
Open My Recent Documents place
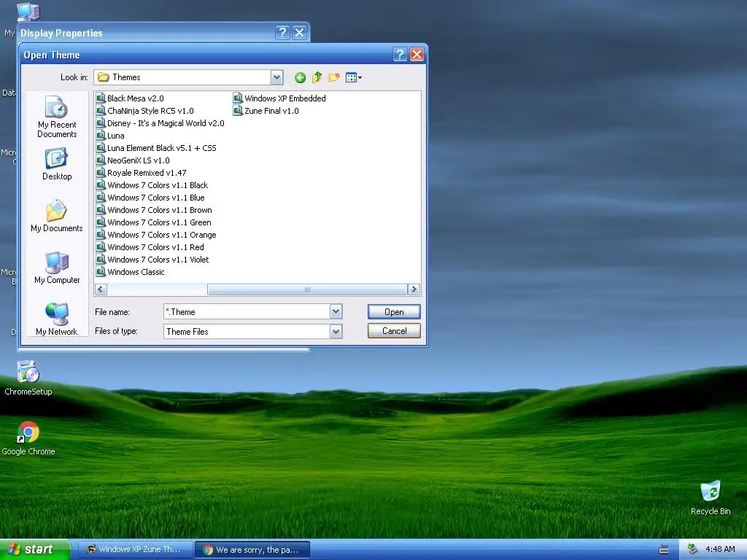pos(57,117)
